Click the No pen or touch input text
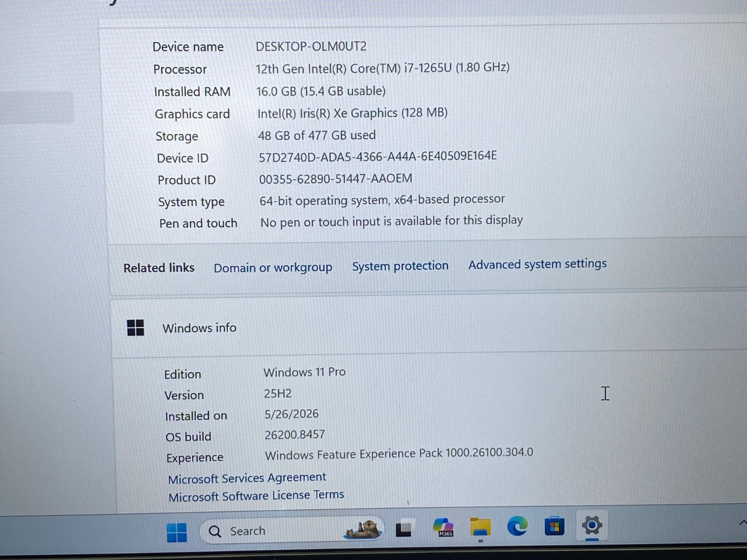The height and width of the screenshot is (560, 747). point(391,221)
